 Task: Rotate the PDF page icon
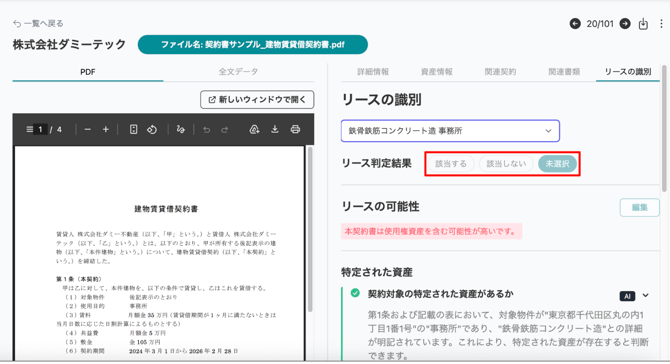[152, 129]
